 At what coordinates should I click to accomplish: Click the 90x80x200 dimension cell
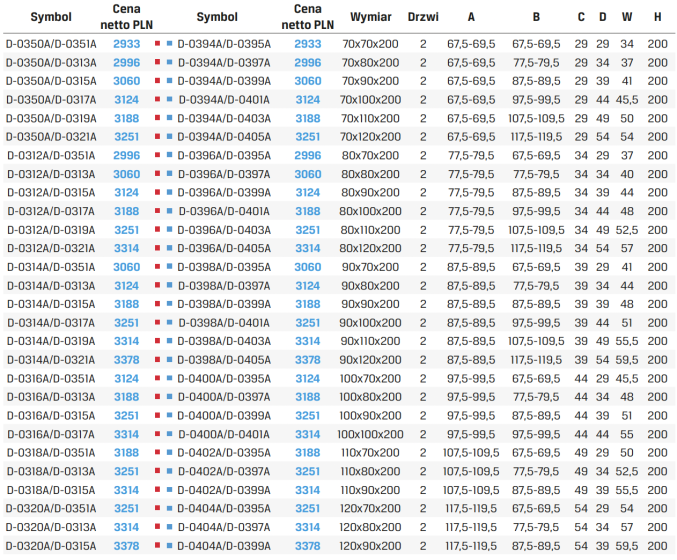pos(370,285)
